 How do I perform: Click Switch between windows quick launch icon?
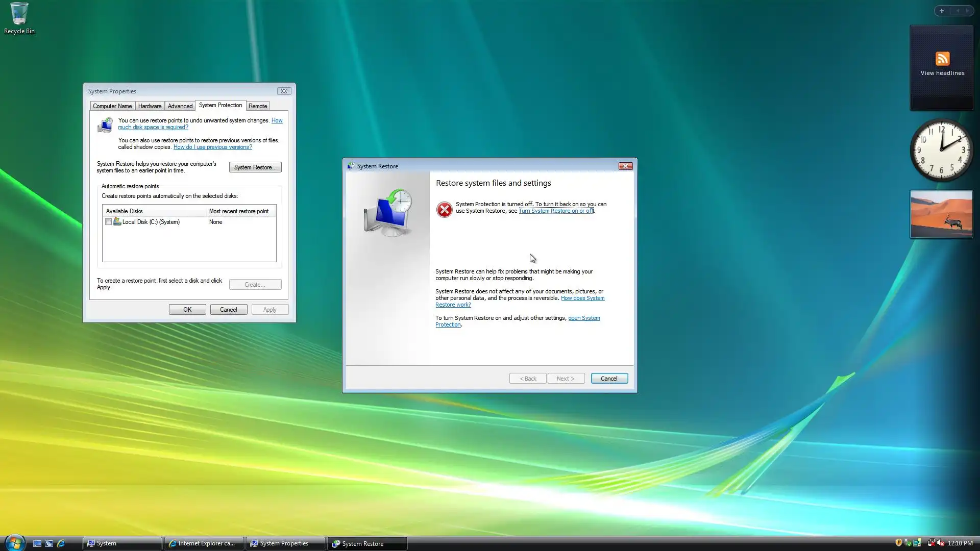tap(49, 543)
